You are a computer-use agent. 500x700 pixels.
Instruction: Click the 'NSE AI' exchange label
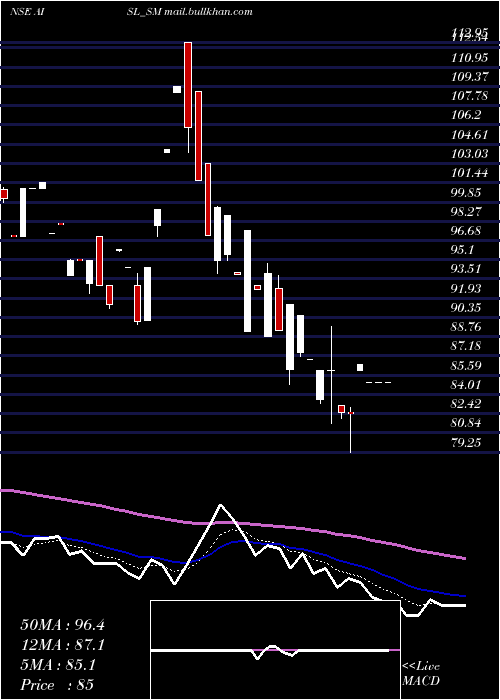click(x=26, y=12)
